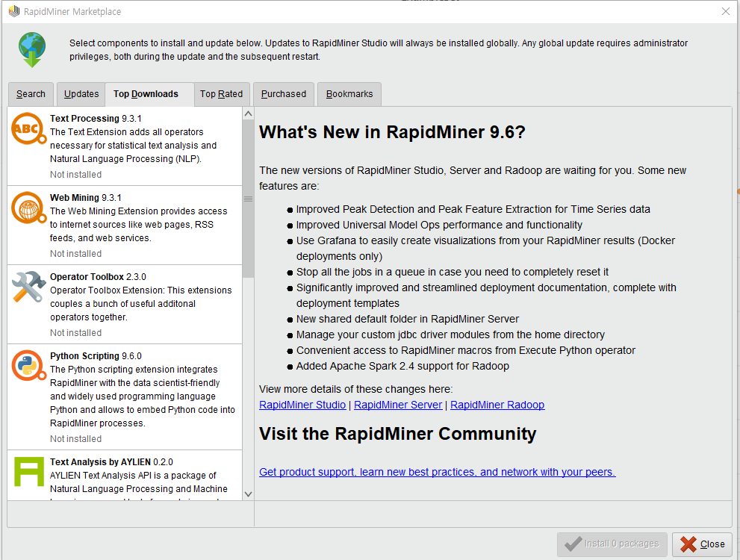Image resolution: width=740 pixels, height=560 pixels.
Task: Click the Python Scripting logo icon
Action: coord(29,366)
